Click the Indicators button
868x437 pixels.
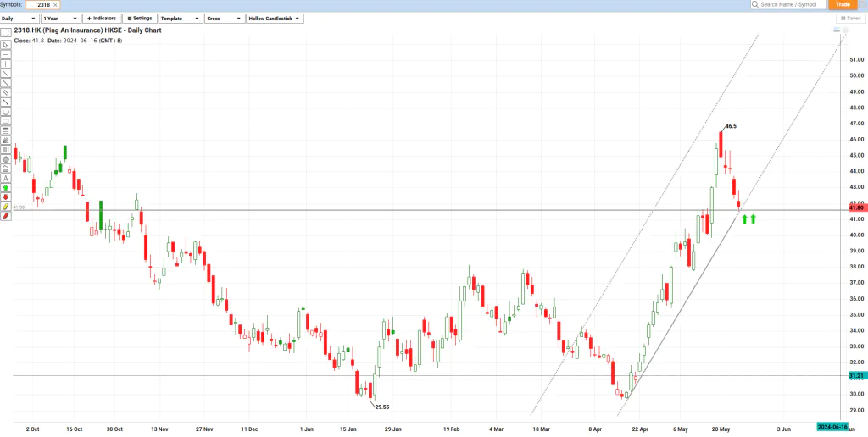click(x=101, y=18)
